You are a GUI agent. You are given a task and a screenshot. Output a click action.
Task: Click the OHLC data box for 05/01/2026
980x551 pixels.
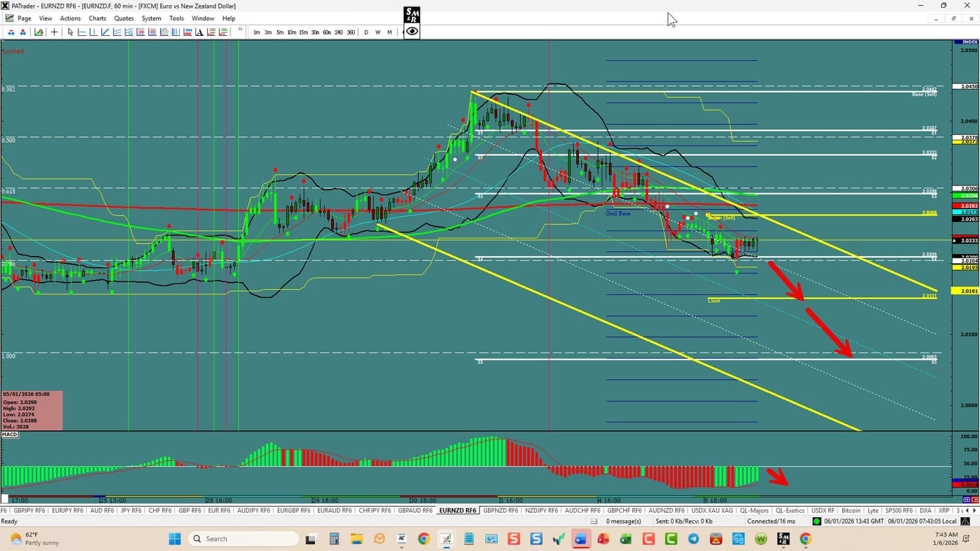pos(32,410)
